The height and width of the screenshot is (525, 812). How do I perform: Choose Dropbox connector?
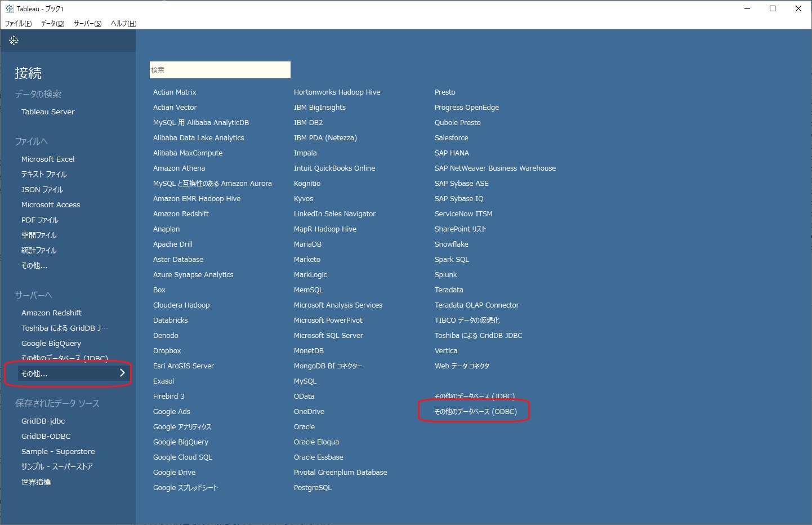[x=167, y=351]
